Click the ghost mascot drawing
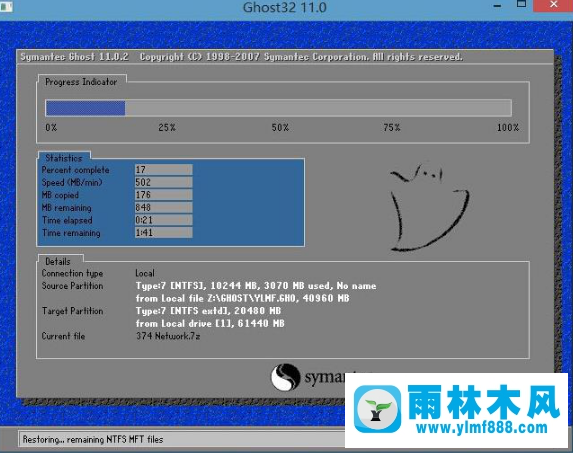Screen dimensions: 573x453 pos(429,208)
